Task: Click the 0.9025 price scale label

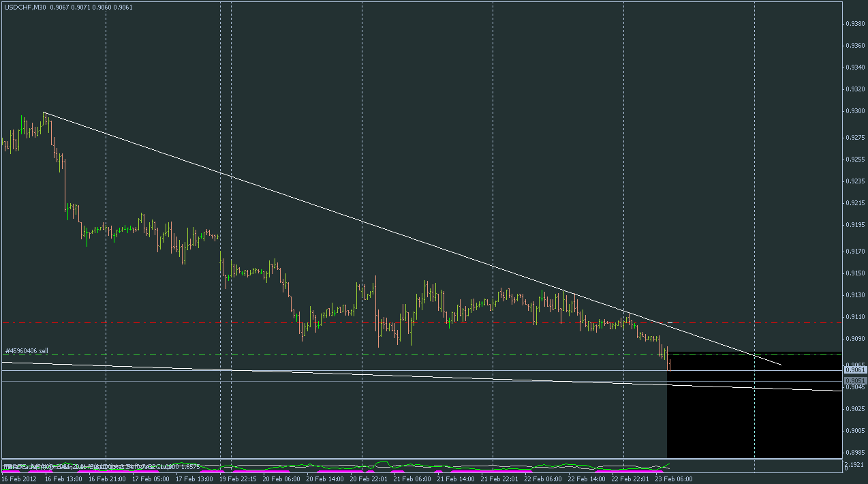Action: 856,409
